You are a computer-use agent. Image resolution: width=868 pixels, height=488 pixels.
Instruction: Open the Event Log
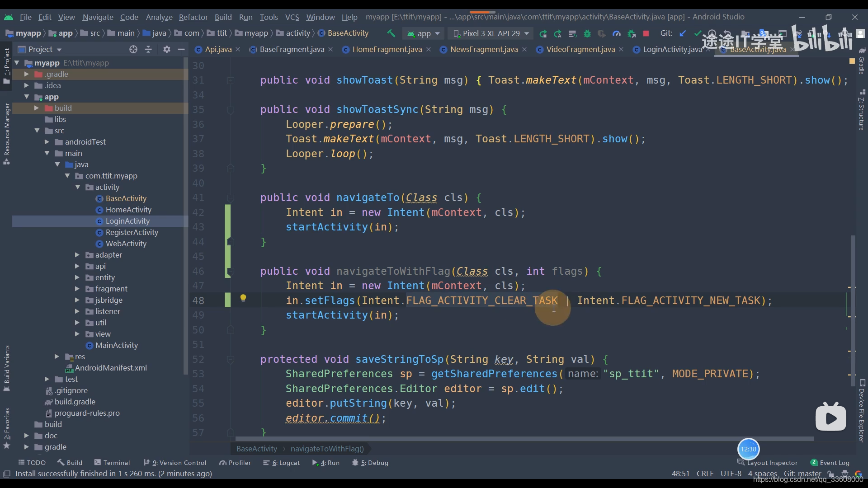pos(830,463)
